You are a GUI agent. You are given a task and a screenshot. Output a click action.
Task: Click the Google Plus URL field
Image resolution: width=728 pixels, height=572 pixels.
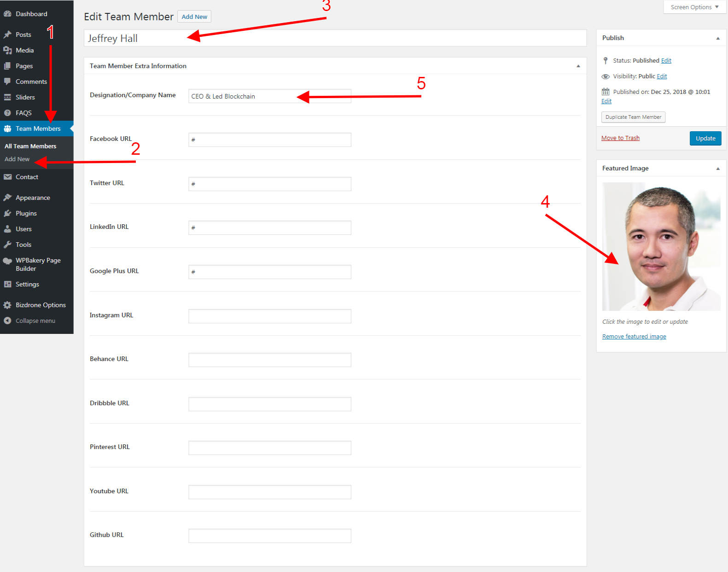click(x=270, y=272)
